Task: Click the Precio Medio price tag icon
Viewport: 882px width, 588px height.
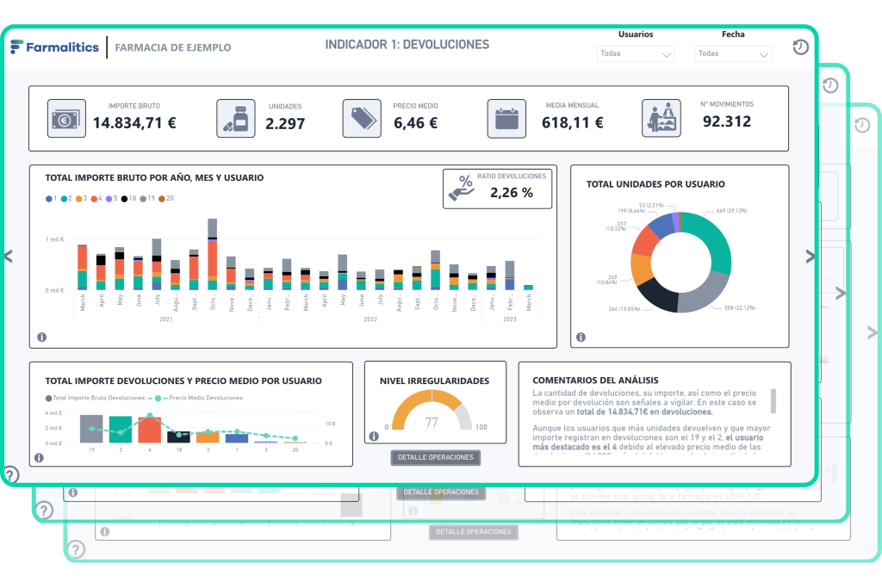Action: pos(362,118)
